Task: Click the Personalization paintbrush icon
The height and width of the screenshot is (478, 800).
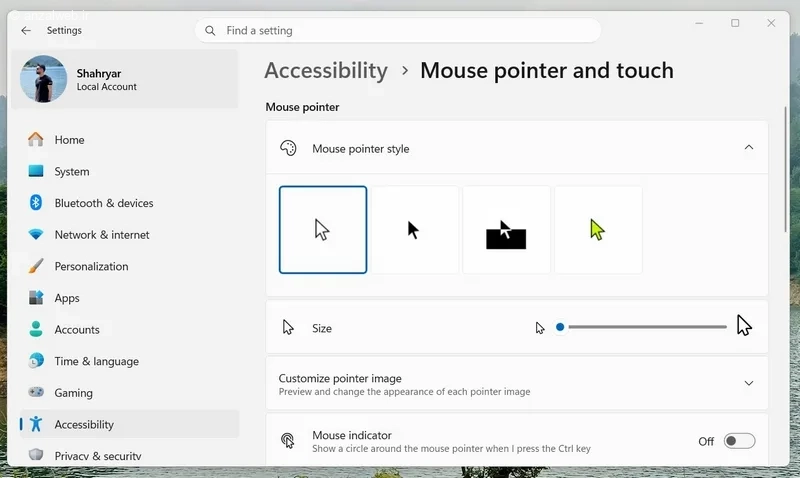Action: [x=36, y=266]
